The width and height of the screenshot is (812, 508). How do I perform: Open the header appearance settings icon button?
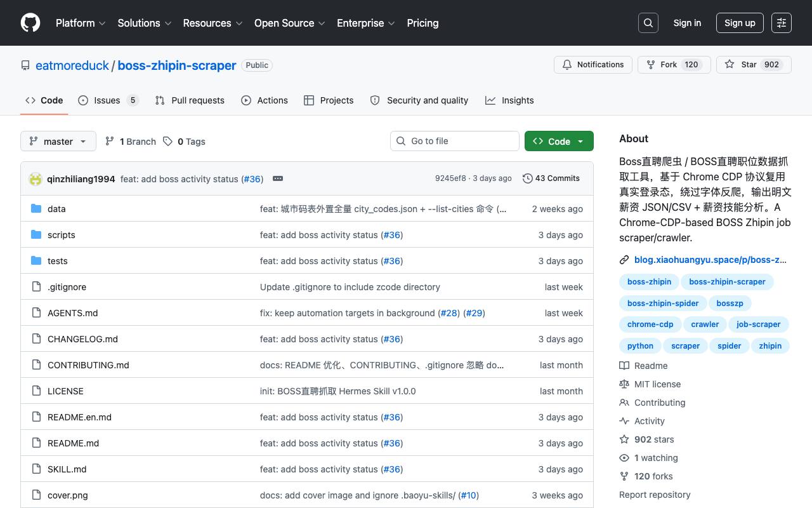coord(782,23)
